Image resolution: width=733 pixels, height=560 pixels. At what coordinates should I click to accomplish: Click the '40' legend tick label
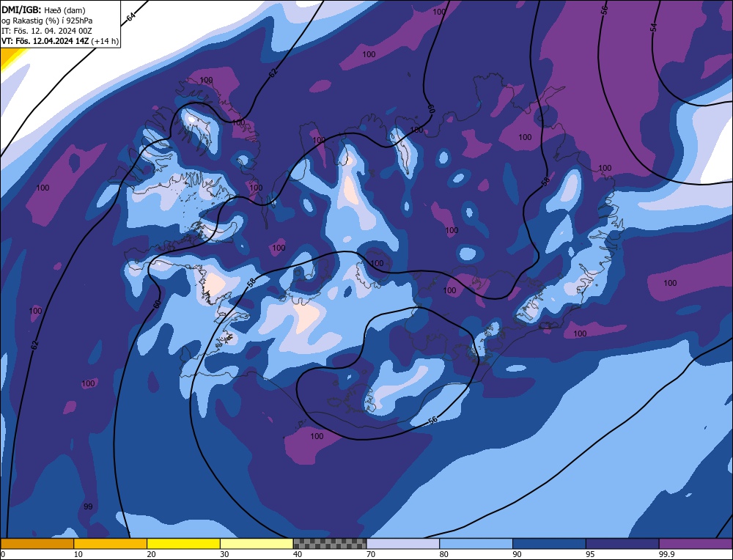click(298, 554)
